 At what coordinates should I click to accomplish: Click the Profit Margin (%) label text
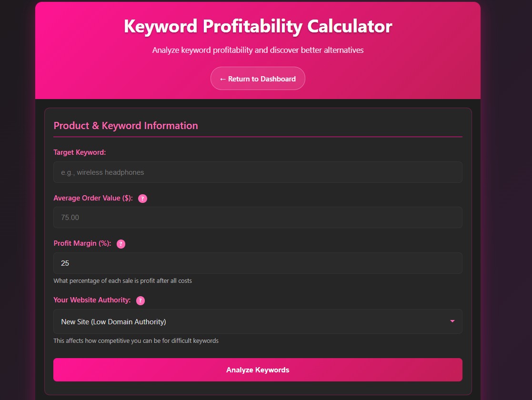point(82,243)
